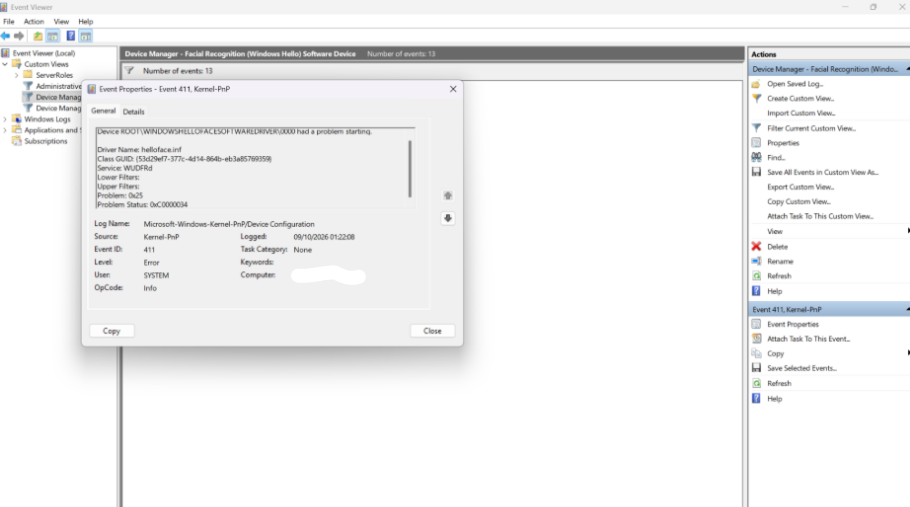This screenshot has width=910, height=507.
Task: Select the highlighted Device Manager custom view
Action: click(x=58, y=97)
